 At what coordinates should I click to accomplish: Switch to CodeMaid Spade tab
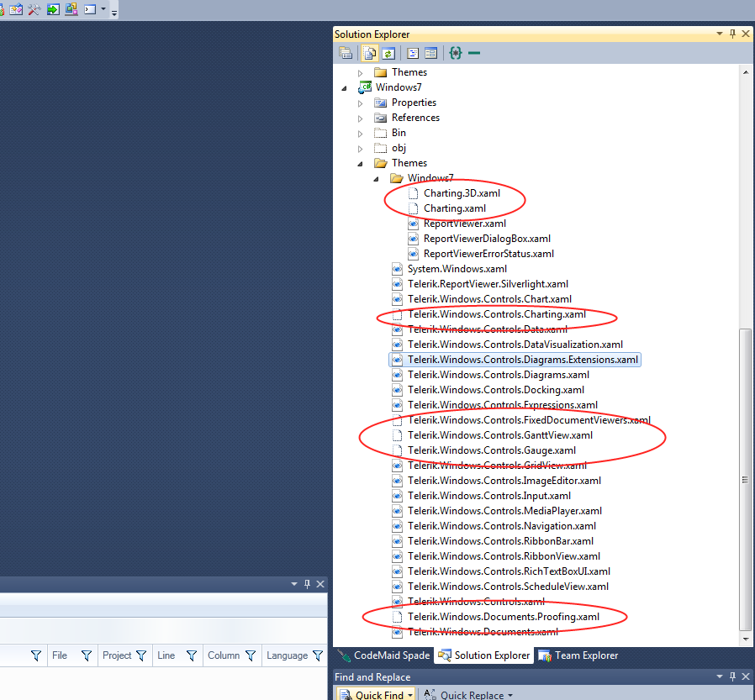(383, 655)
